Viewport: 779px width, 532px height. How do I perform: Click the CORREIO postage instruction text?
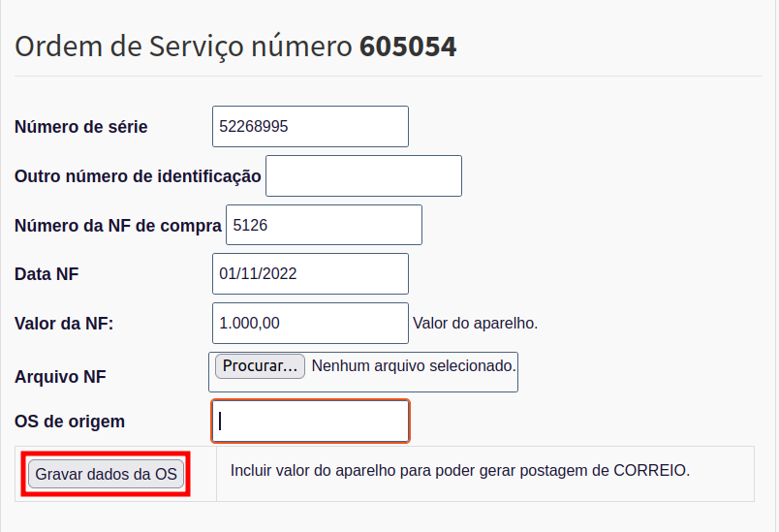pos(459,471)
